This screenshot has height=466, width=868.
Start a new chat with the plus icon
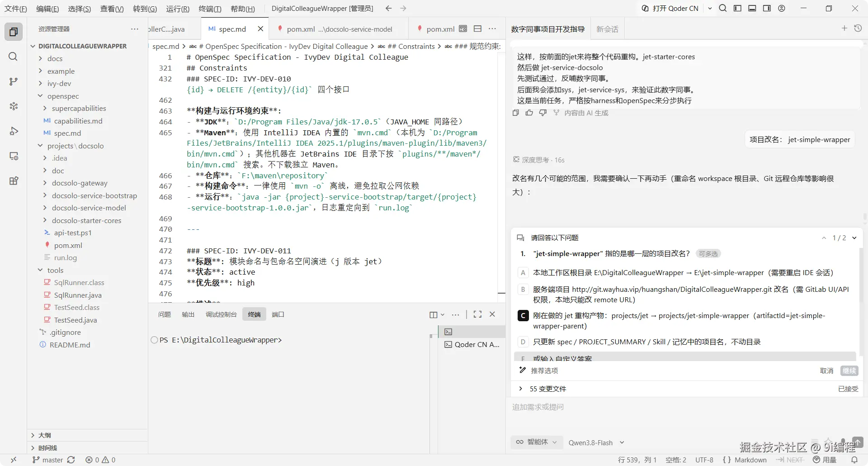pyautogui.click(x=844, y=29)
